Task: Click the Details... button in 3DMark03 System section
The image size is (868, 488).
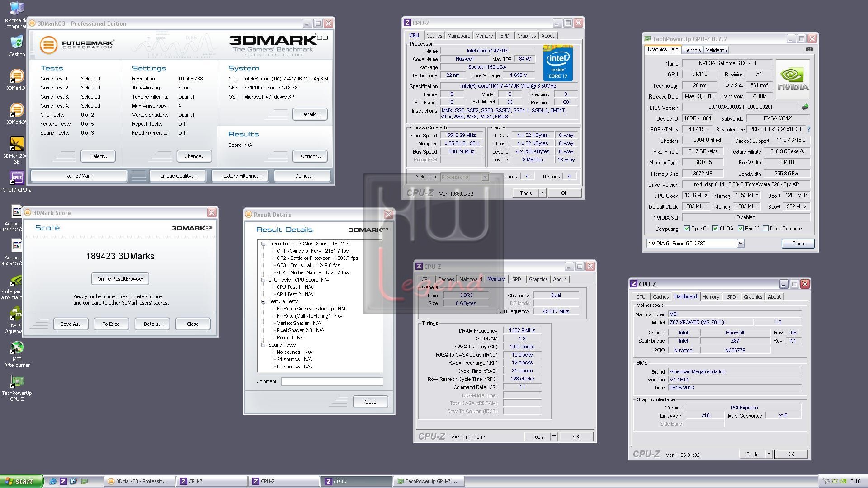Action: click(x=311, y=114)
